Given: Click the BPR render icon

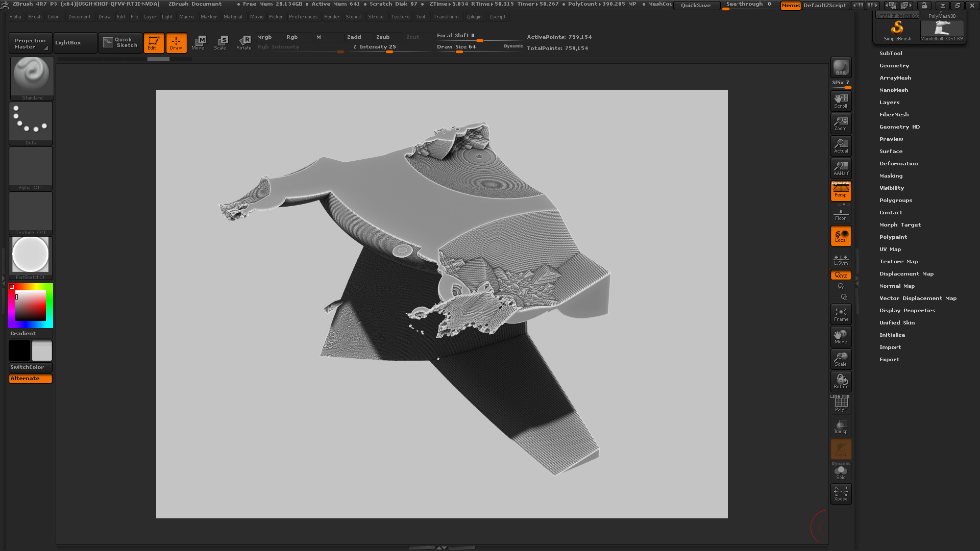Looking at the screenshot, I should pos(841,67).
